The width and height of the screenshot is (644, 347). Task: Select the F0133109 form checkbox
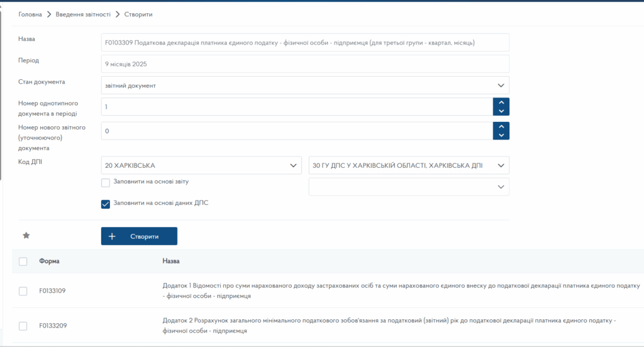tap(23, 291)
